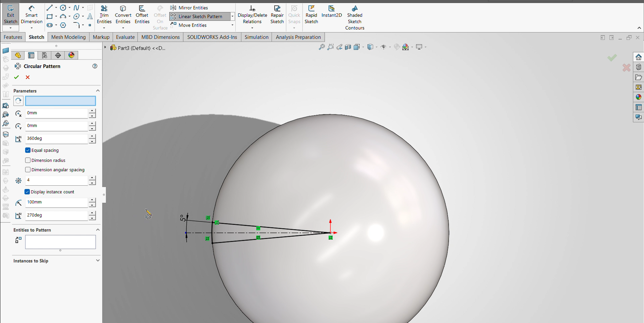
Task: Open Section View tool
Action: click(x=348, y=47)
